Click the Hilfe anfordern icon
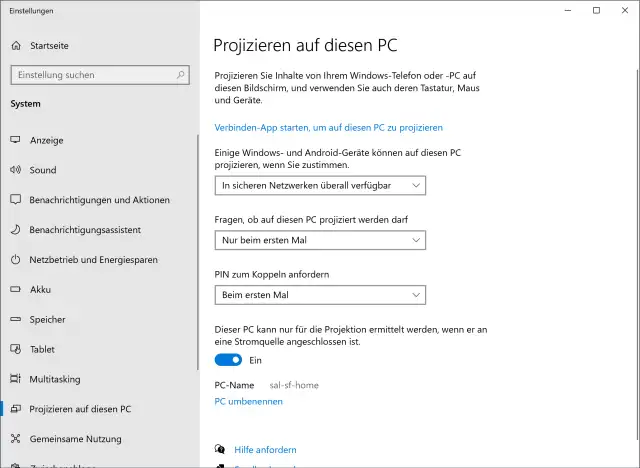This screenshot has width=640, height=468. pos(220,450)
